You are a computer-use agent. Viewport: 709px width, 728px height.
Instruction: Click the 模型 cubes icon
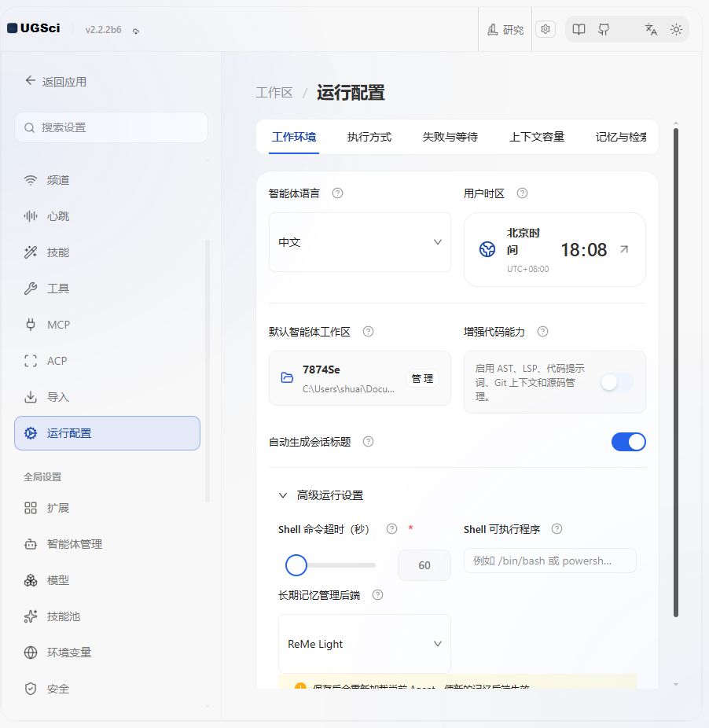pos(31,580)
